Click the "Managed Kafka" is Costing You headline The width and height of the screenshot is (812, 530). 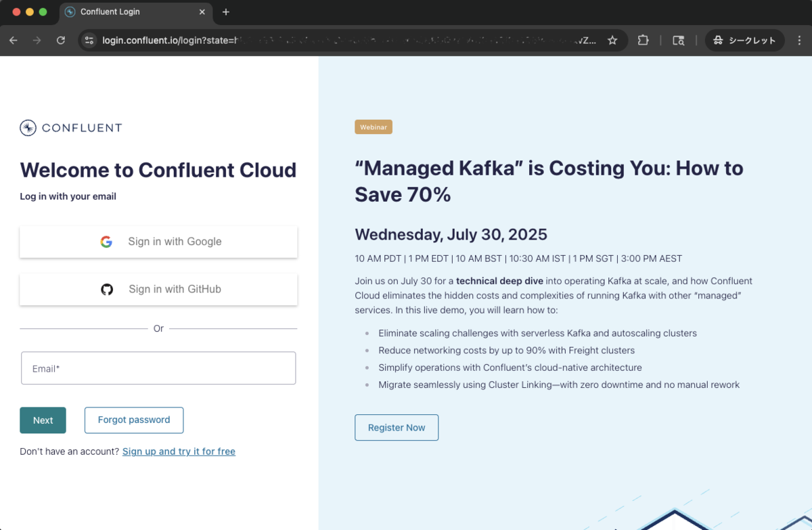(x=549, y=181)
